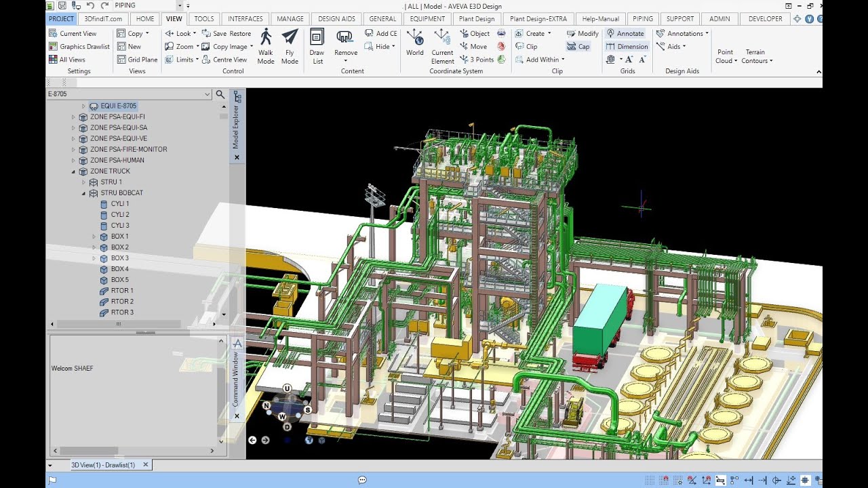Open the Terrain Contours dropdown
868x488 pixels.
(756, 56)
